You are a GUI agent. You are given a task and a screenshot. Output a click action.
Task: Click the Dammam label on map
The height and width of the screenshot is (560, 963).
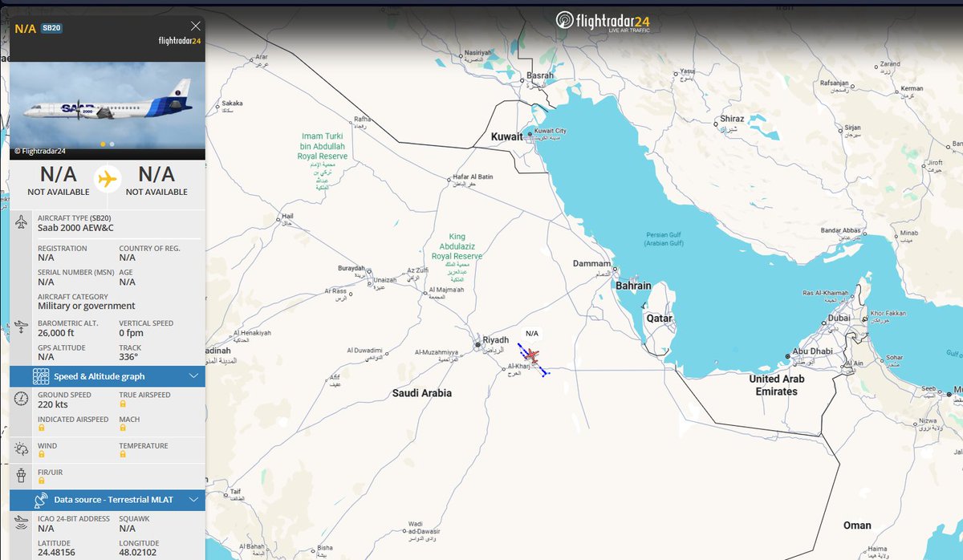pos(593,264)
